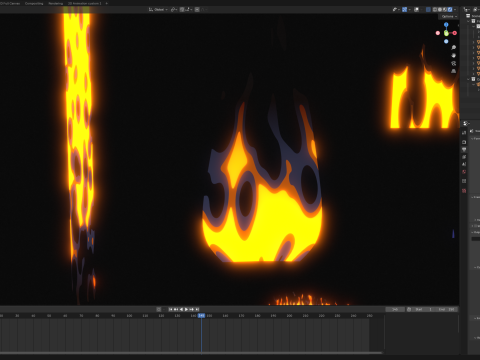Open Tool properties tab

click(464, 133)
